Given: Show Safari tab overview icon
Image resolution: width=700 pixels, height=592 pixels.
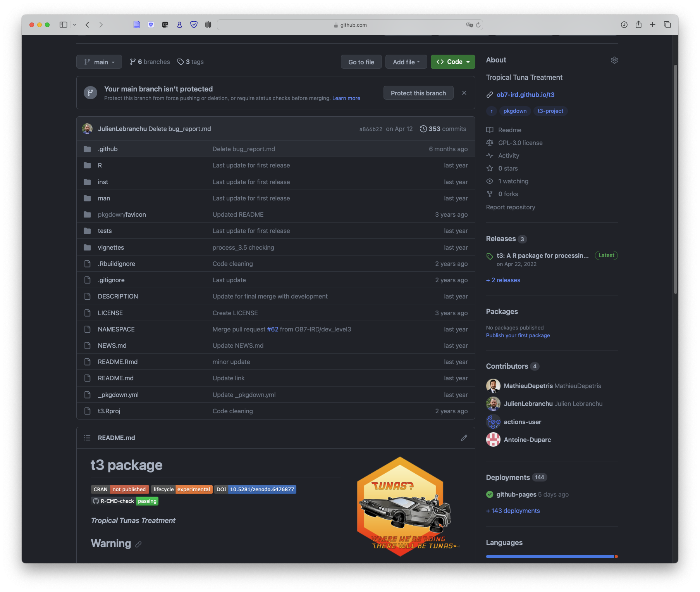Looking at the screenshot, I should [x=667, y=25].
